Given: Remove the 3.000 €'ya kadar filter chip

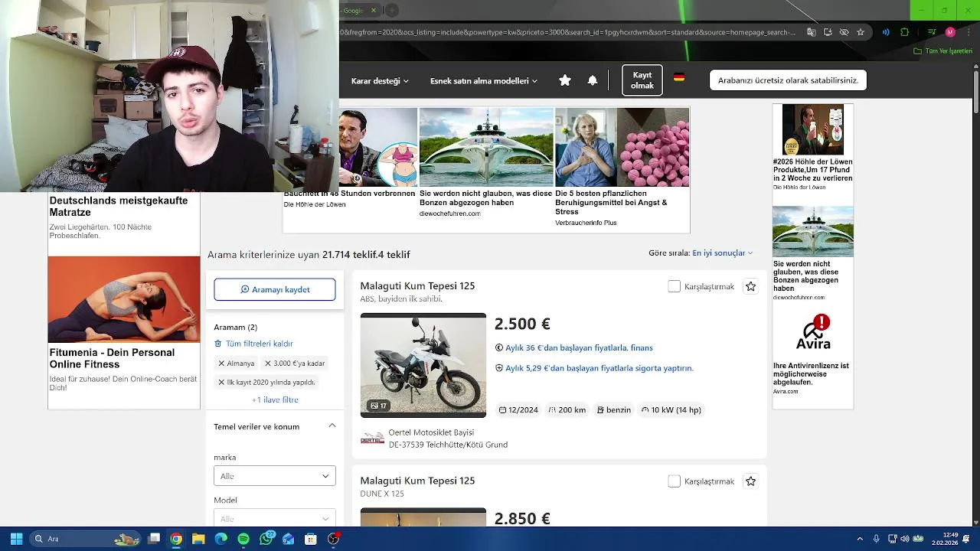Looking at the screenshot, I should click(268, 364).
